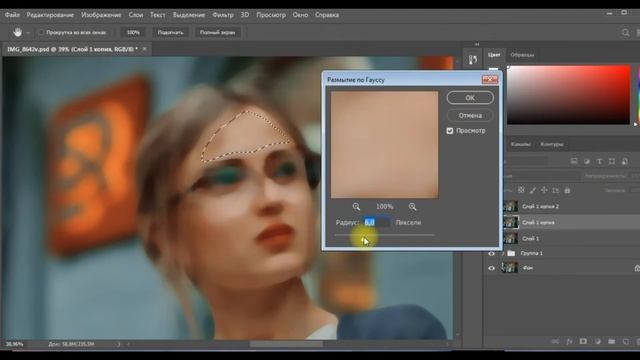Open the 3D menu

coord(244,15)
